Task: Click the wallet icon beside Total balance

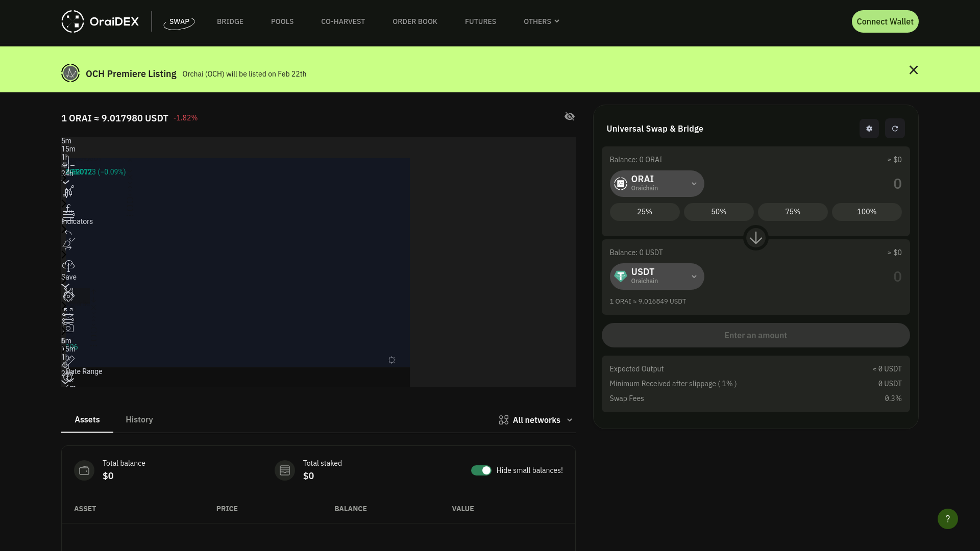Action: (84, 470)
